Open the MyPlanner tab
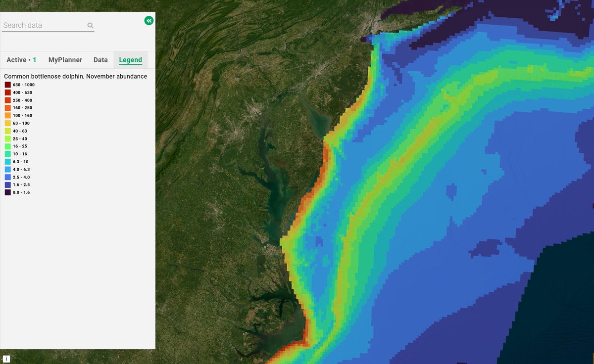594x364 pixels. pos(66,59)
